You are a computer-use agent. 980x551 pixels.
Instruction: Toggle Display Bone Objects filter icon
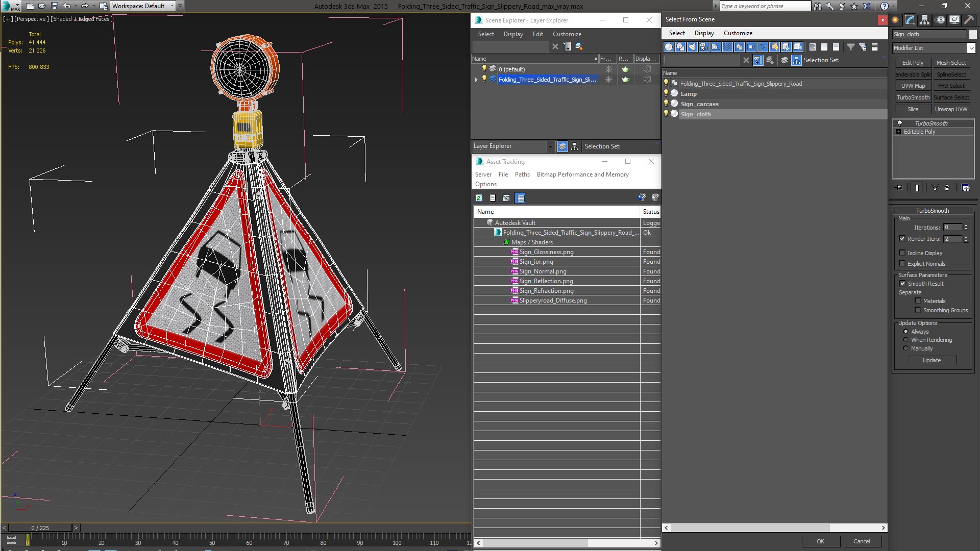(x=763, y=47)
